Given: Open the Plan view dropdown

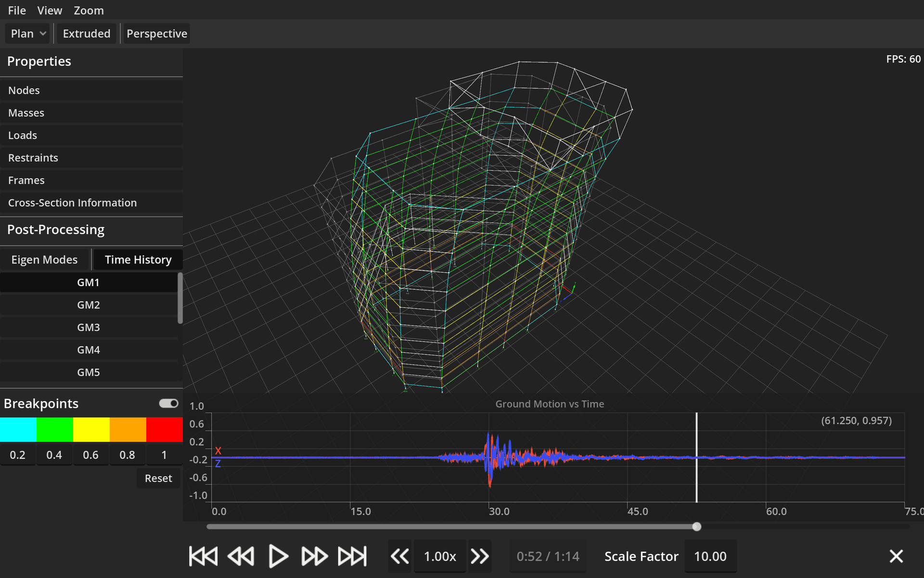Looking at the screenshot, I should pos(27,33).
